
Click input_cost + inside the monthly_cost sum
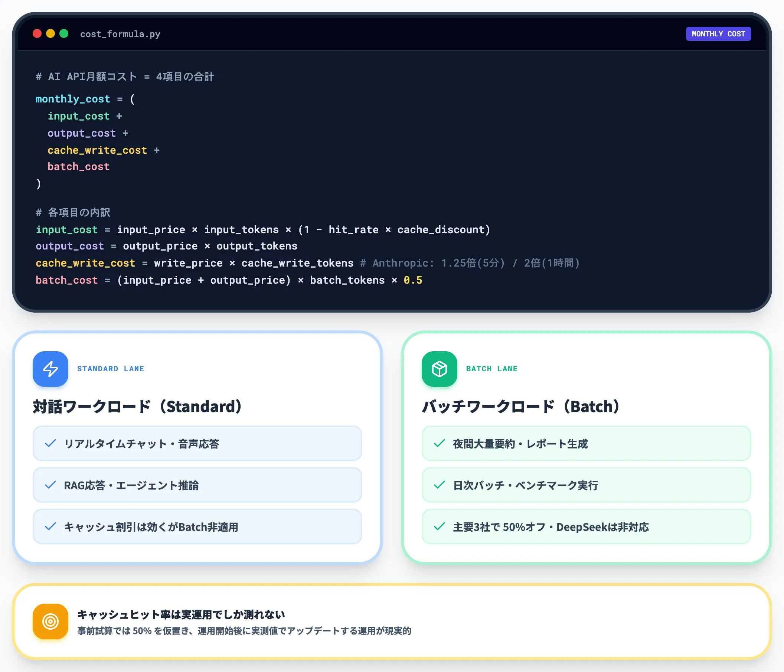tap(85, 116)
